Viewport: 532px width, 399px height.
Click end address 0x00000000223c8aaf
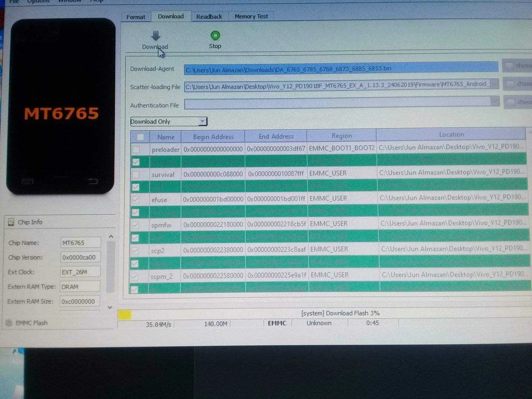point(277,250)
